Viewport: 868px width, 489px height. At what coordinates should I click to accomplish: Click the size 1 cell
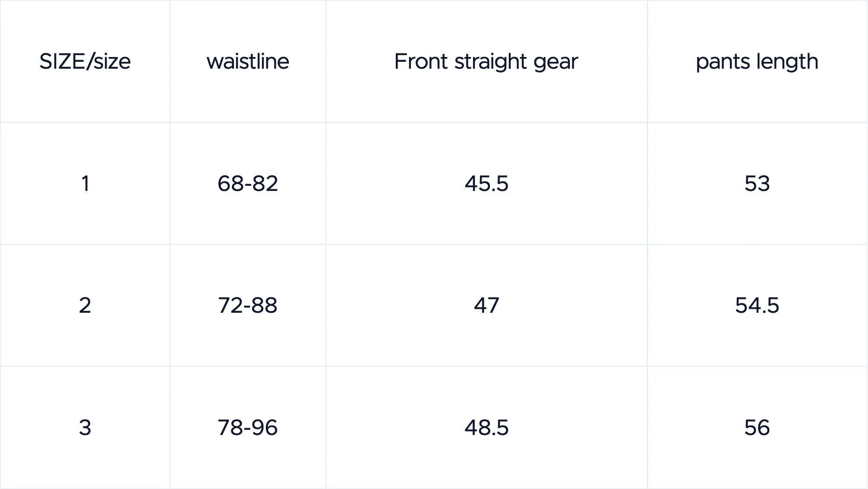coord(85,184)
